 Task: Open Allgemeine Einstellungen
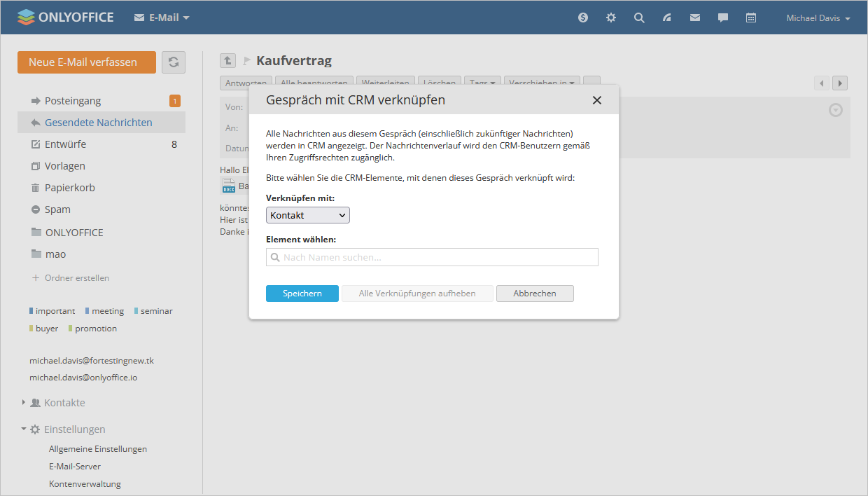98,449
